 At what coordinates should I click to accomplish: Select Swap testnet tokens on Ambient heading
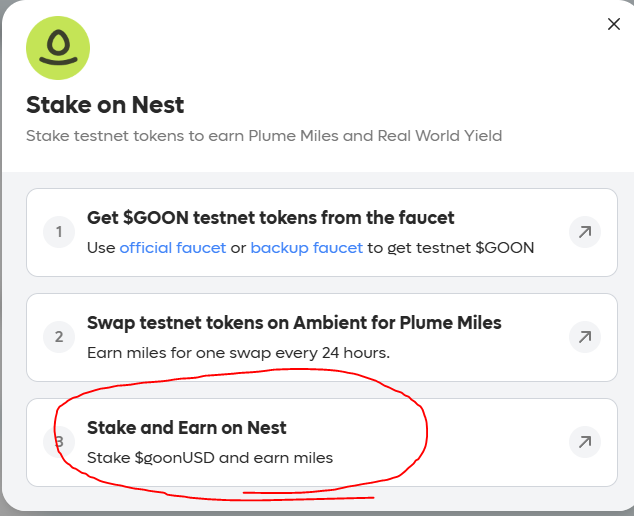tap(294, 323)
